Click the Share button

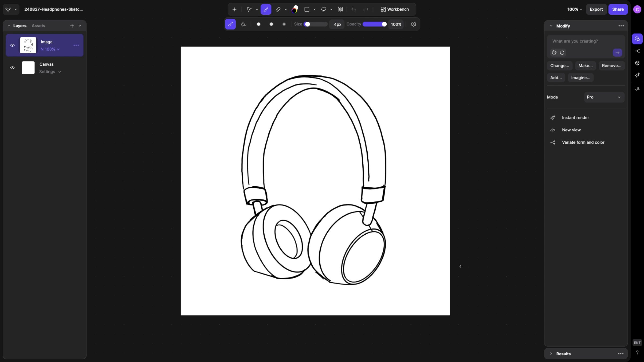(618, 9)
